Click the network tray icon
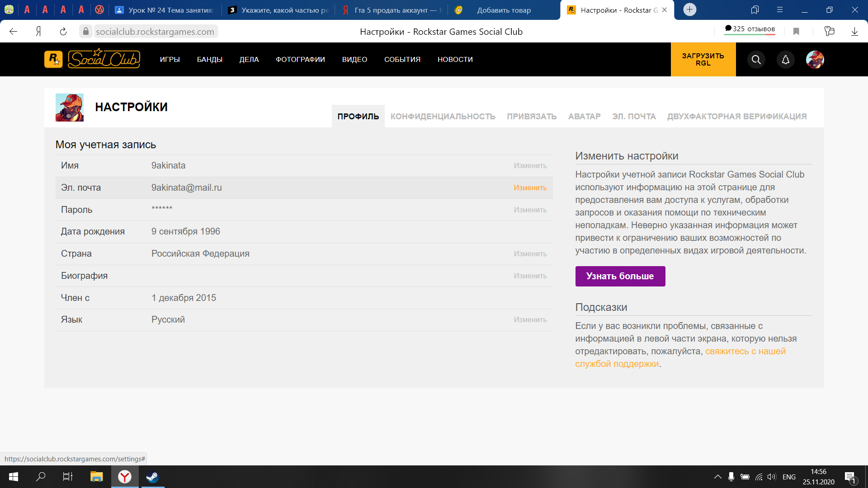Image resolution: width=868 pixels, height=488 pixels. click(759, 477)
